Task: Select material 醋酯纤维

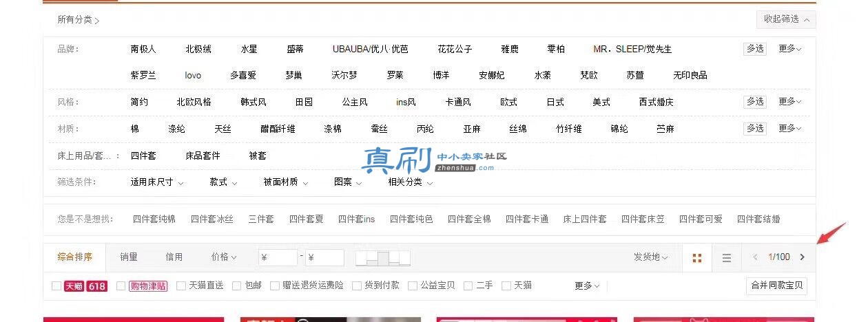Action: click(278, 129)
